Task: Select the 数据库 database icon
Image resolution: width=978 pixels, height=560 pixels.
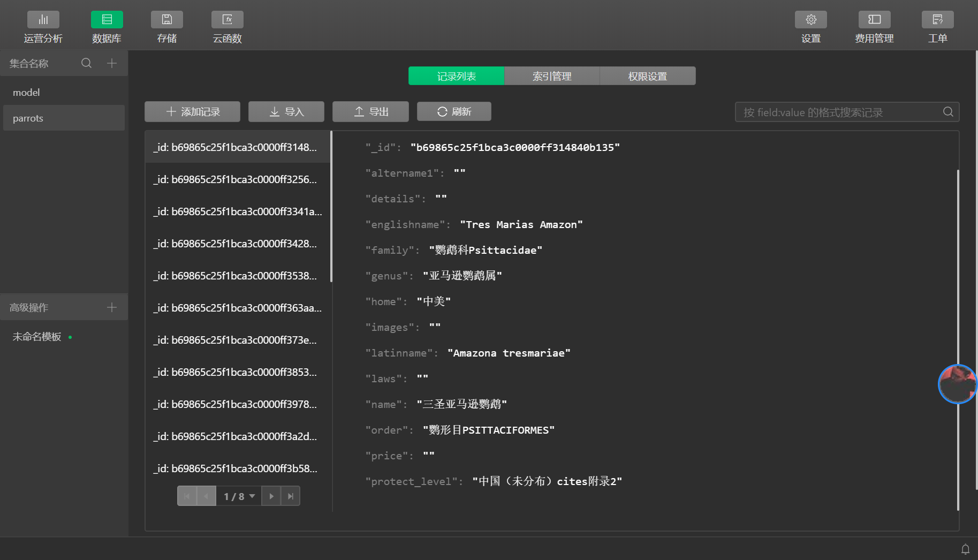Action: point(107,20)
